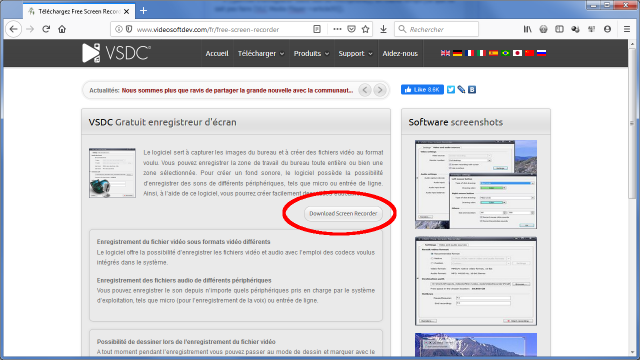This screenshot has height=360, width=640.
Task: Click the VSDC logo
Action: [116, 53]
